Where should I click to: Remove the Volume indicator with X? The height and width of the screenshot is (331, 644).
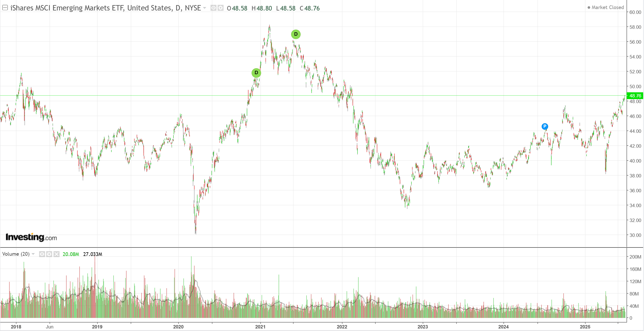point(57,254)
